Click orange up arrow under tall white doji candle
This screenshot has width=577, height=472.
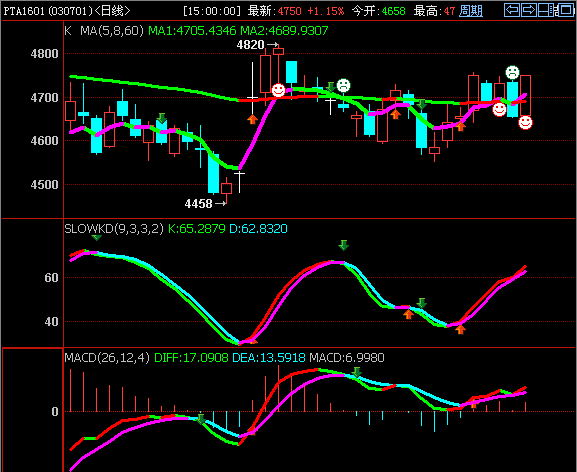[252, 119]
